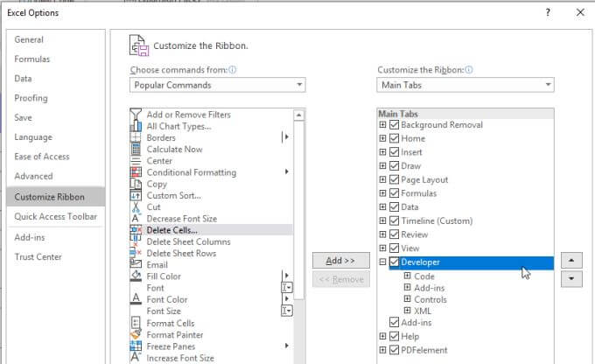Click the Calculate Now calculator icon
The height and width of the screenshot is (364, 595).
point(136,149)
